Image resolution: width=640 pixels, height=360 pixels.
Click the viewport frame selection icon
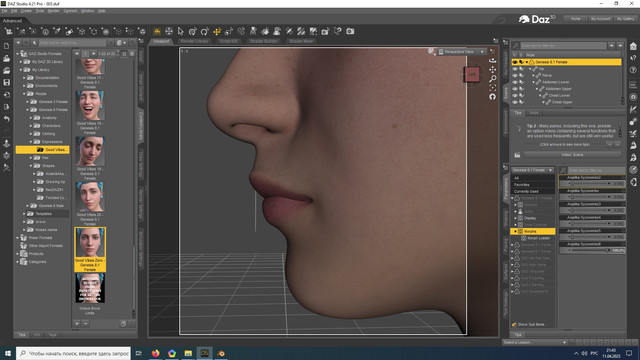coord(493,87)
